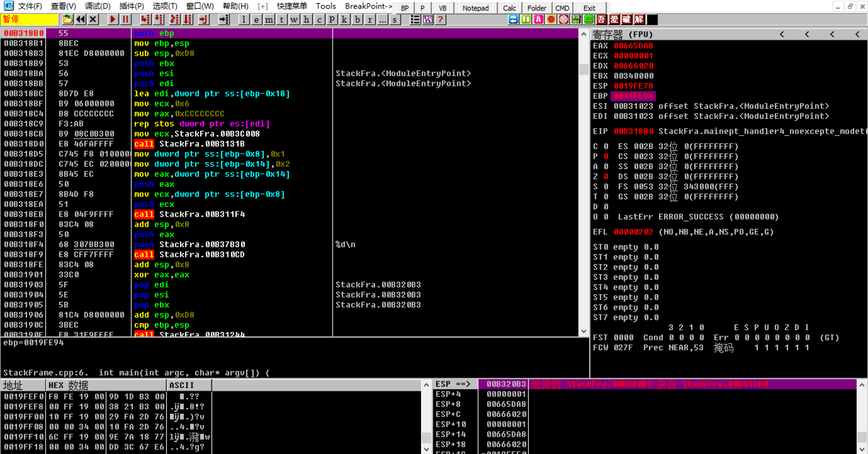Open file with the folder toolbar icon
The height and width of the screenshot is (454, 868).
[x=68, y=19]
